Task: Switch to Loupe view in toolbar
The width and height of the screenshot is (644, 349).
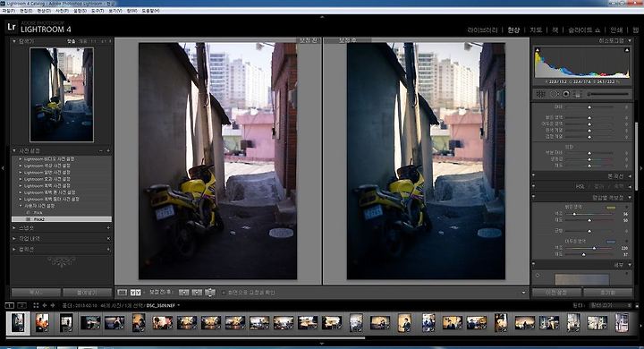Action: click(122, 293)
